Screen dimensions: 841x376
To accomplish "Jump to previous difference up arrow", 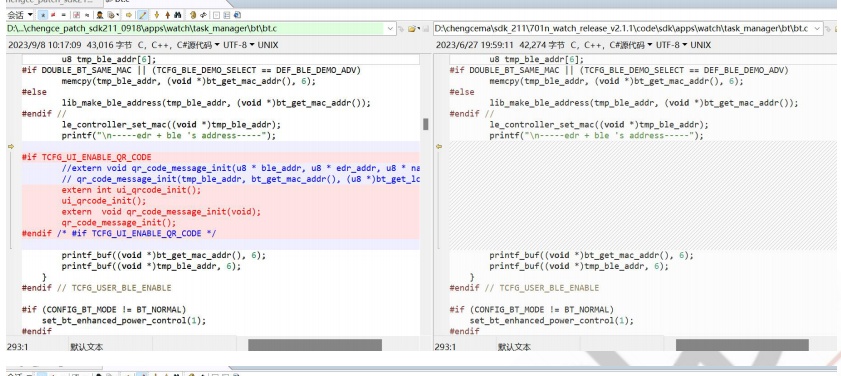I will (x=168, y=15).
